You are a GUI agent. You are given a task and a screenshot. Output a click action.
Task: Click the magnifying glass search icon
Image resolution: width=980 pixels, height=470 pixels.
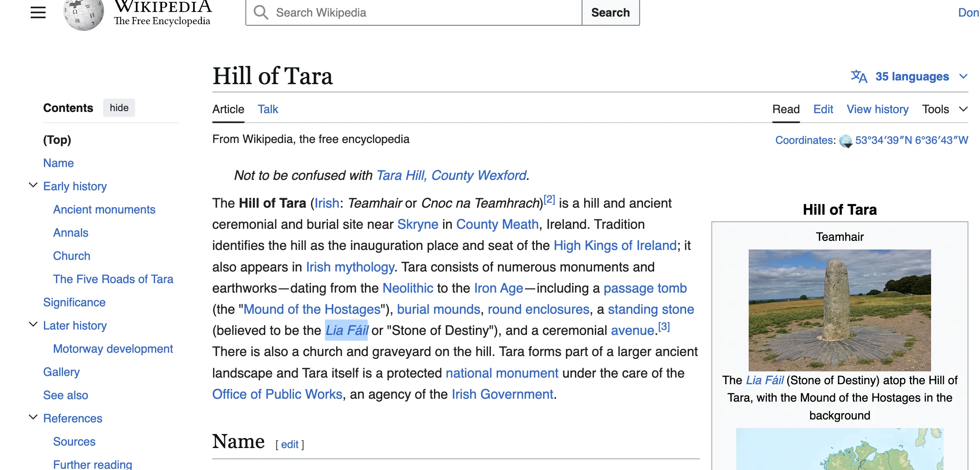[261, 12]
